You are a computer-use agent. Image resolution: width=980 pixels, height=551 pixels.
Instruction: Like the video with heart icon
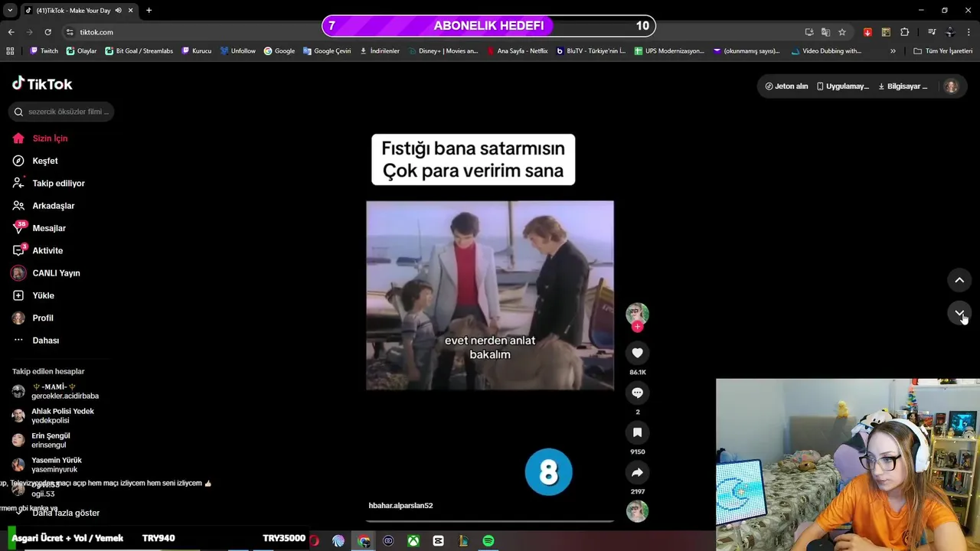(x=637, y=353)
